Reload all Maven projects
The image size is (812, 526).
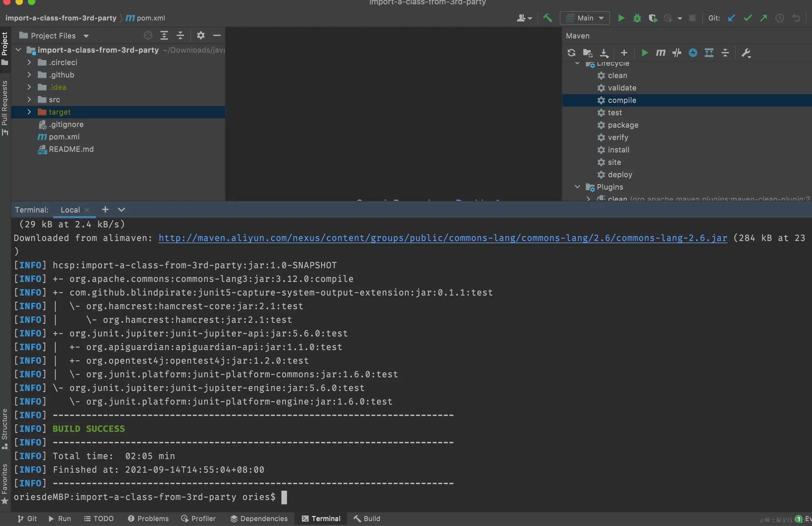point(571,53)
